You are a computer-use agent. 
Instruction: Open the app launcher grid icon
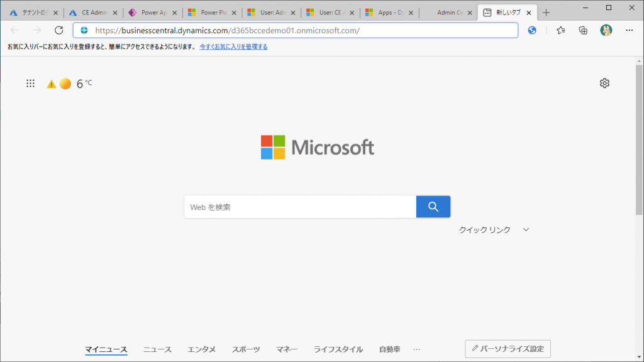(30, 84)
